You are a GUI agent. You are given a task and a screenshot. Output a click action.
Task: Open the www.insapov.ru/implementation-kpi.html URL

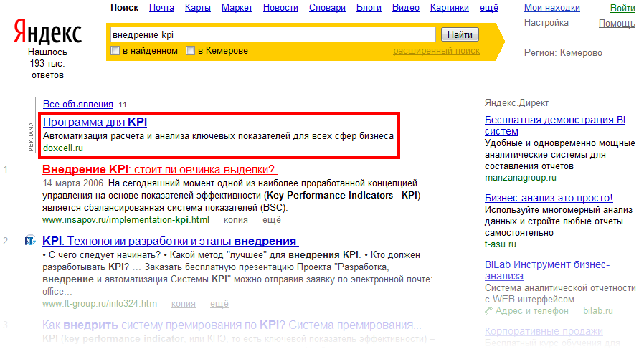click(126, 220)
